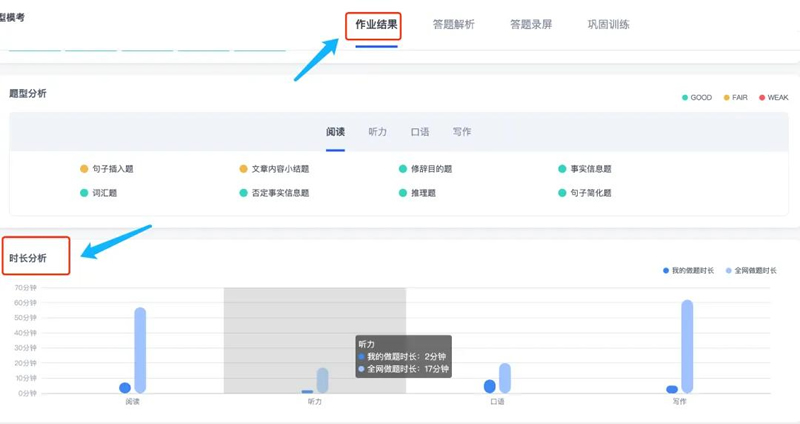Select the 口语 question type tab

[x=420, y=132]
